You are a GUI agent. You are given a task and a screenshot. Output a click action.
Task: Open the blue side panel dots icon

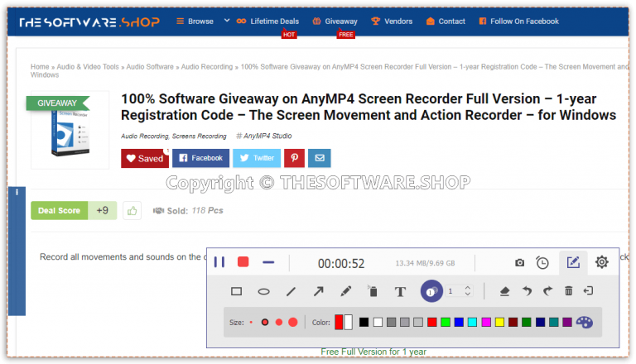click(17, 192)
